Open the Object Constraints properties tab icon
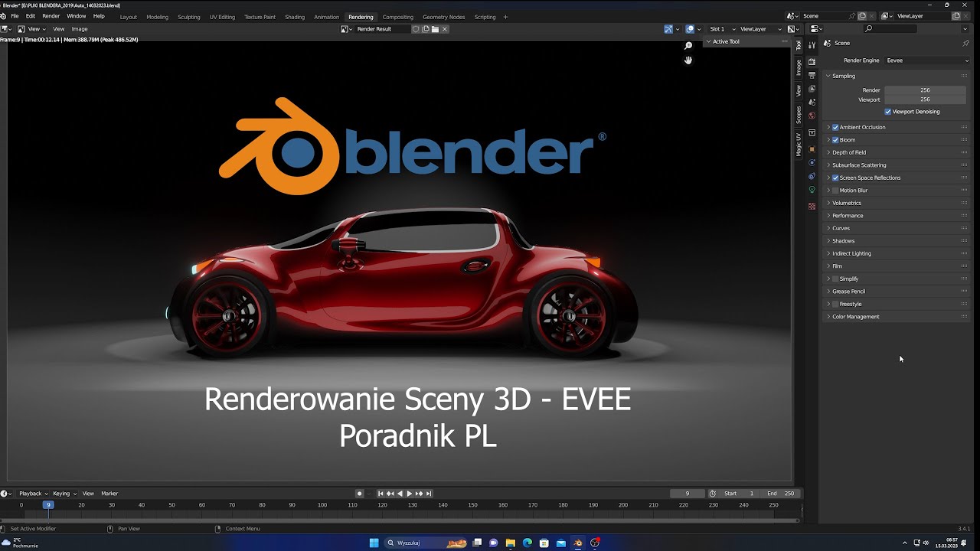This screenshot has width=980, height=551. [812, 176]
